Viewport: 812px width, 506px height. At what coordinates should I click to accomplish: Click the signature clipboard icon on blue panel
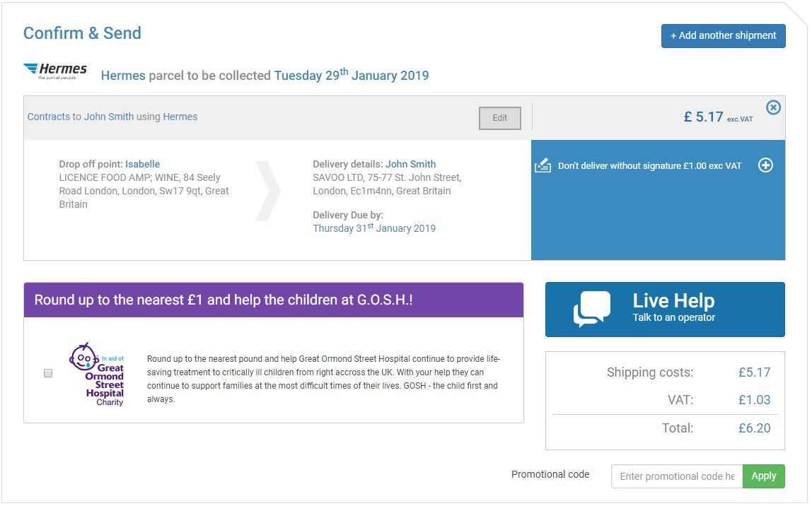[x=543, y=165]
